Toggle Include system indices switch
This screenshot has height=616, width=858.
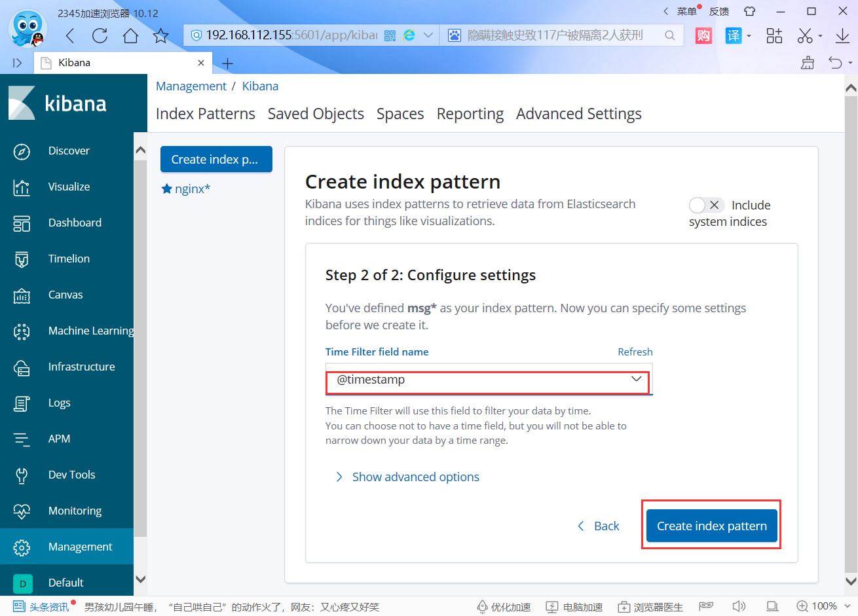click(x=706, y=205)
